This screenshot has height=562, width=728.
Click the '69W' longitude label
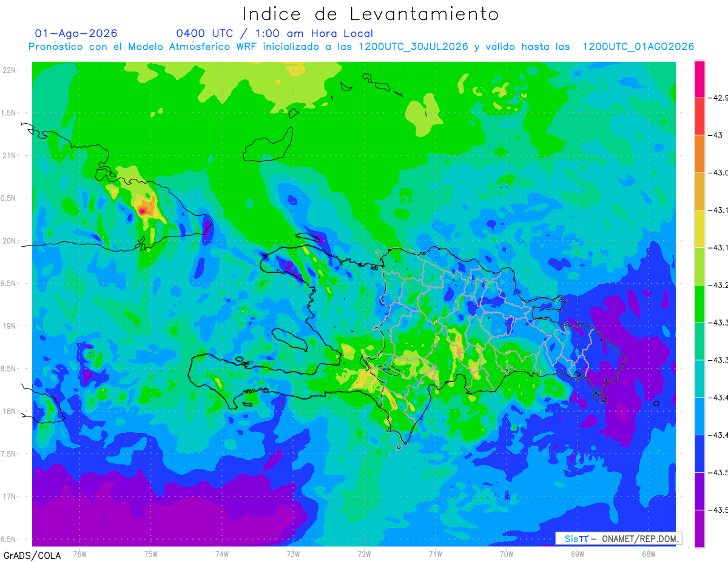point(578,554)
